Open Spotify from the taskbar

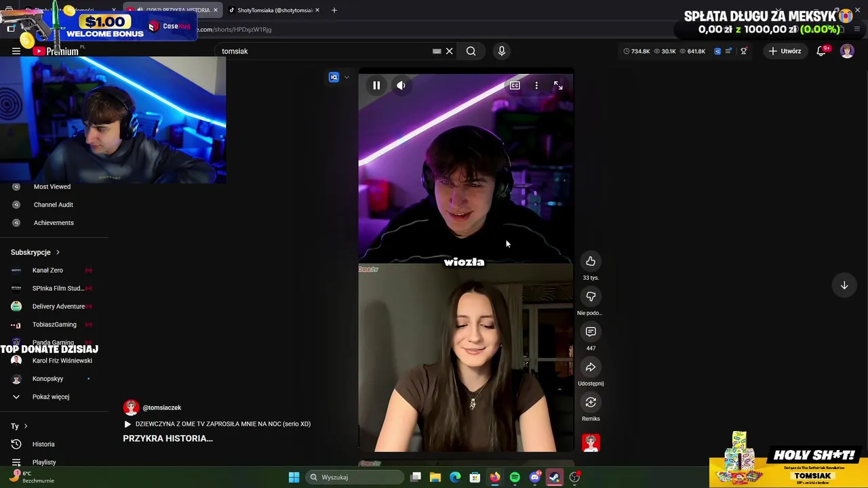(x=515, y=477)
